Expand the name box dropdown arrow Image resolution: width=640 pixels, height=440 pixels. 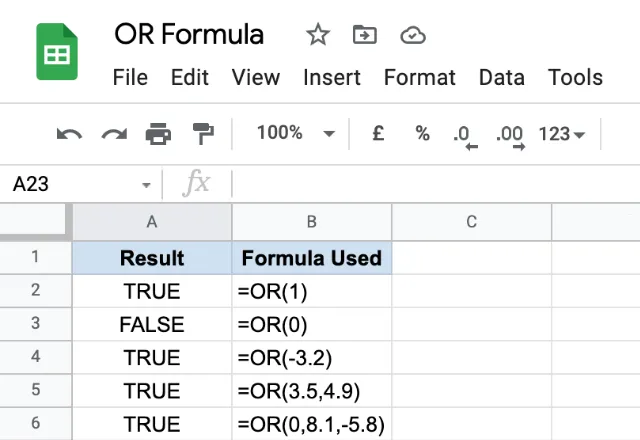tap(146, 185)
